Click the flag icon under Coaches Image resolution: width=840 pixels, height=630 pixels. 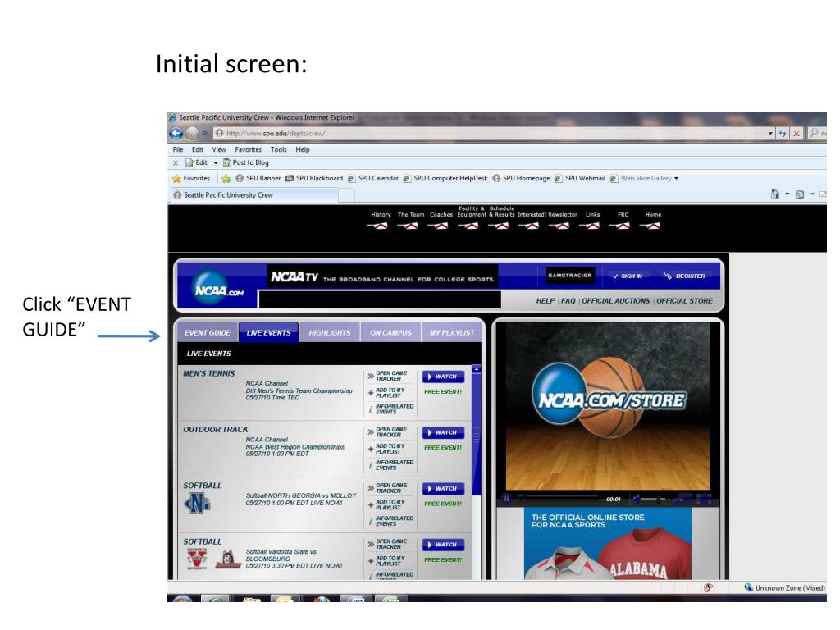click(x=439, y=226)
